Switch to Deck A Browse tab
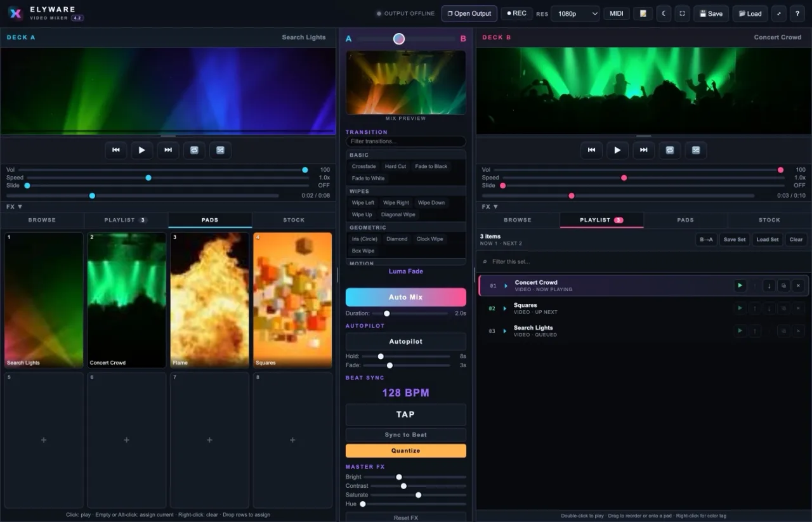 42,220
